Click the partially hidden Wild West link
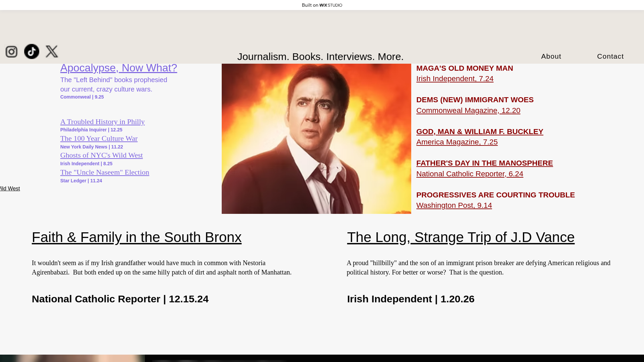 click(x=10, y=189)
